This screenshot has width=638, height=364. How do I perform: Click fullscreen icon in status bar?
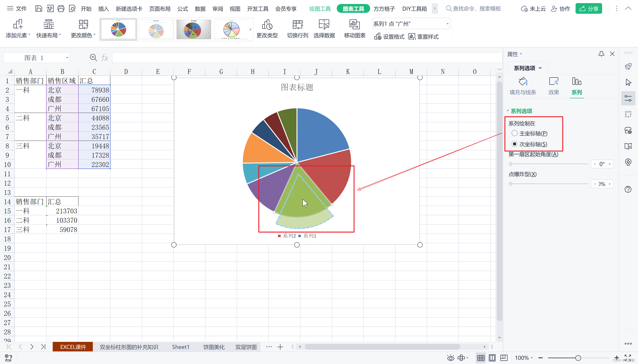628,358
